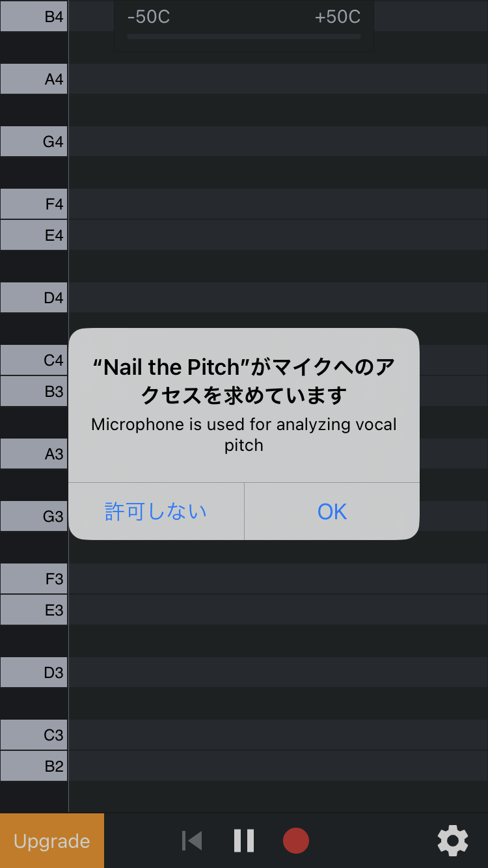Tap the D4 pitch row label
The width and height of the screenshot is (488, 868).
(x=34, y=297)
